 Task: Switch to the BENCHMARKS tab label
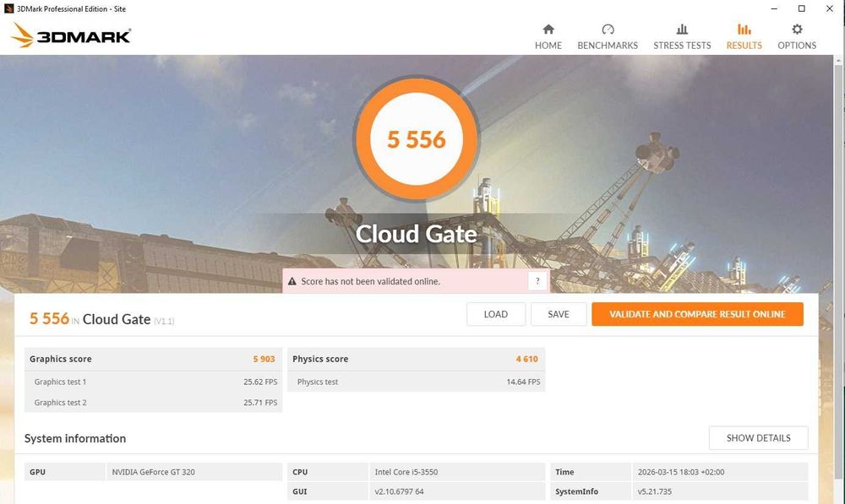[608, 46]
